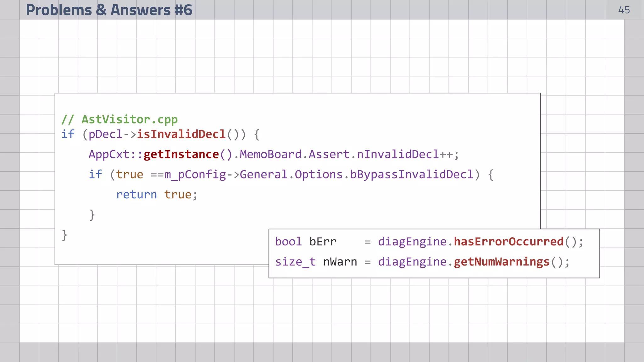This screenshot has height=362, width=644.
Task: Click the 'getNumWarnings' method call
Action: pyautogui.click(x=502, y=262)
